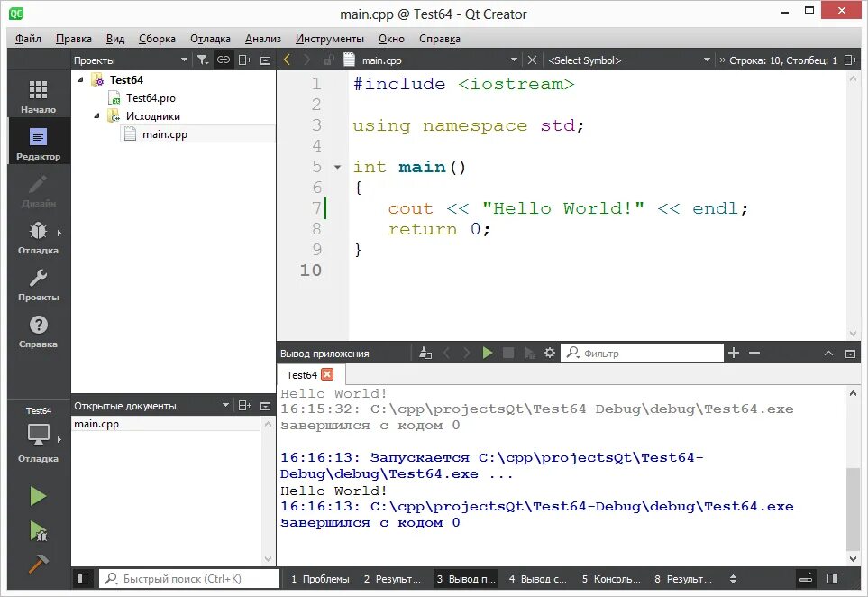
Task: Collapse the Test64 project tree node
Action: pos(80,79)
